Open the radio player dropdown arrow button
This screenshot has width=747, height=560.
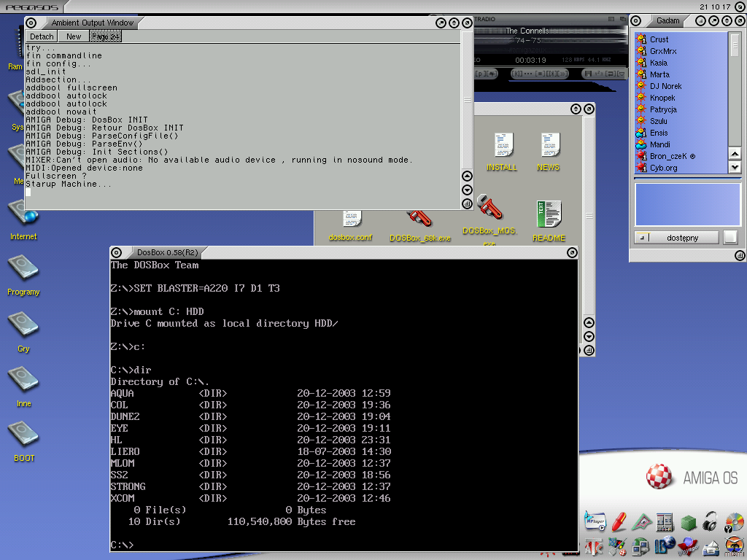622,74
